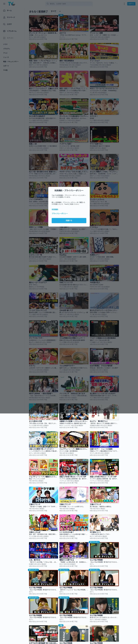The height and width of the screenshot is (644, 138).
Task: Open DayDay. program thumbnail
Action: 74,245
